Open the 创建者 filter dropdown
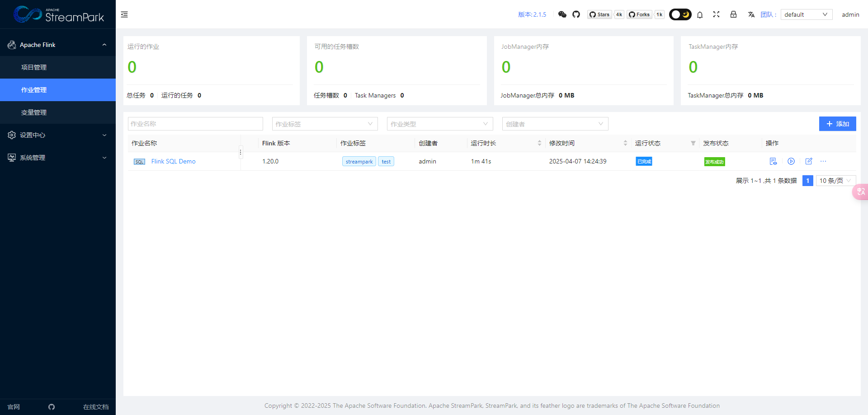 click(555, 124)
